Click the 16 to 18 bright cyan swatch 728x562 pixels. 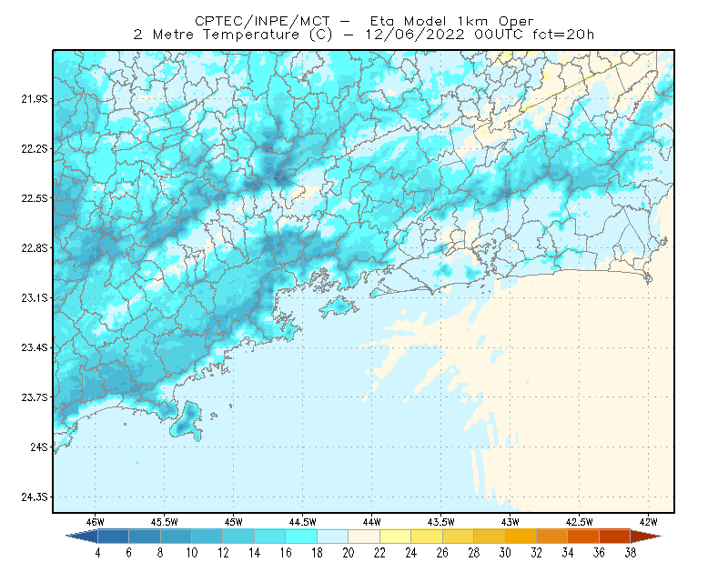[x=301, y=537]
